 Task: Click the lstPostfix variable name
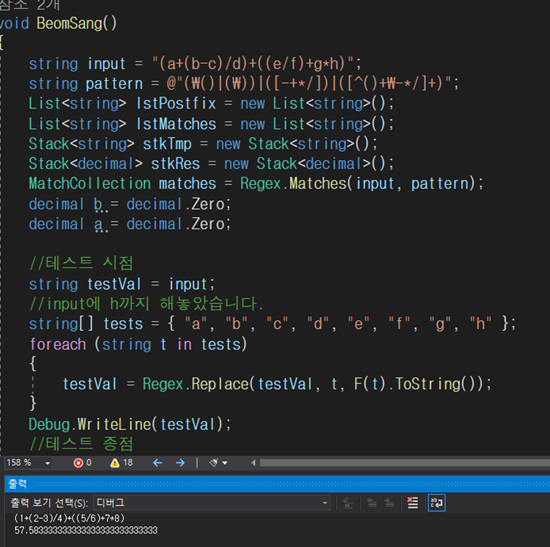pos(176,104)
